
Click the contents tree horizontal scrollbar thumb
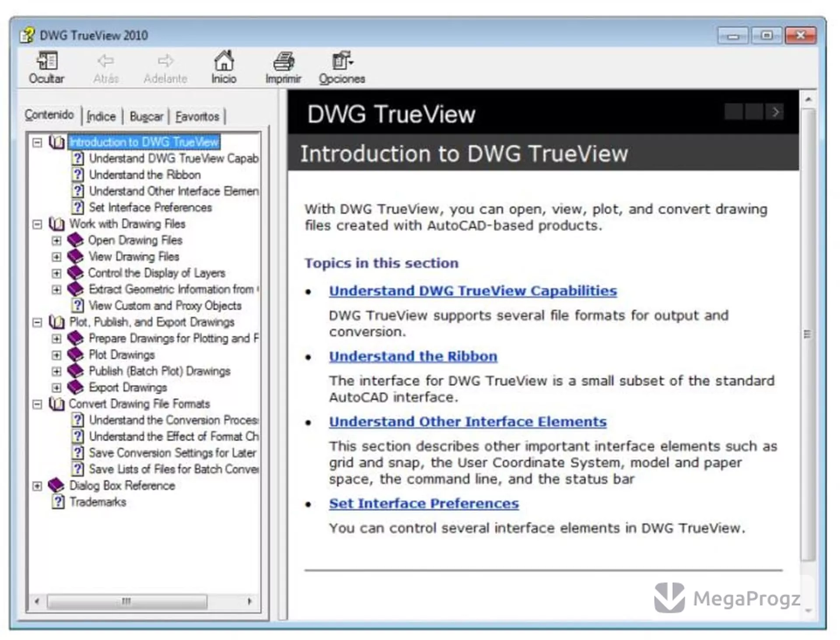[x=127, y=602]
